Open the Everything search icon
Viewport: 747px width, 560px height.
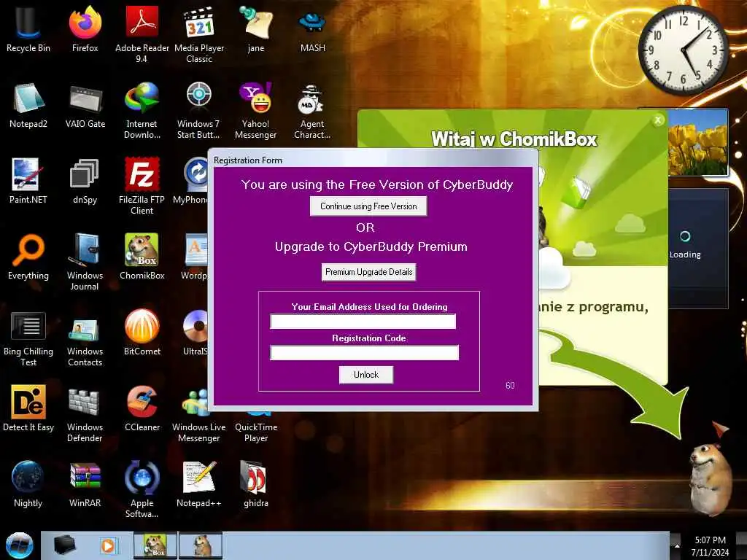pos(28,257)
